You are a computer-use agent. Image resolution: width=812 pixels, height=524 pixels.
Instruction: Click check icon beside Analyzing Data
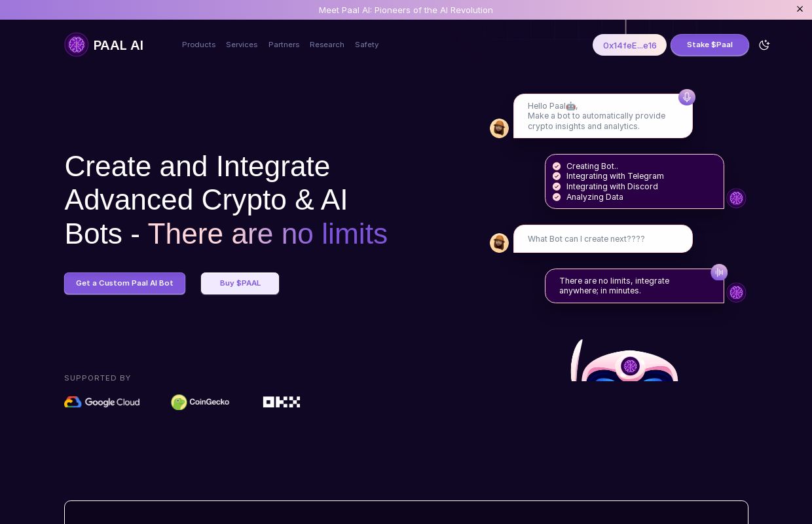557,197
